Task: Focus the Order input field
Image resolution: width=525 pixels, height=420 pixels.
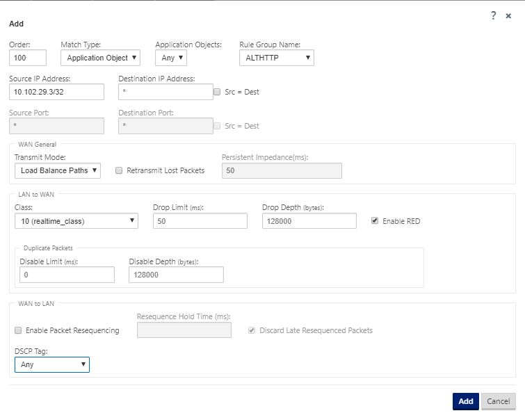Action: [x=28, y=58]
